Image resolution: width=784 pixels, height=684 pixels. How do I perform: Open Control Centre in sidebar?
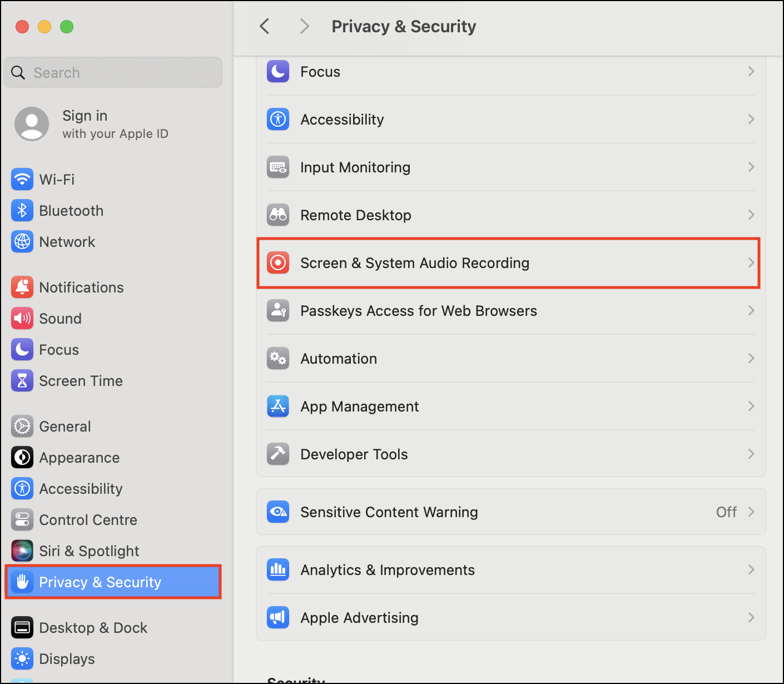pos(88,519)
